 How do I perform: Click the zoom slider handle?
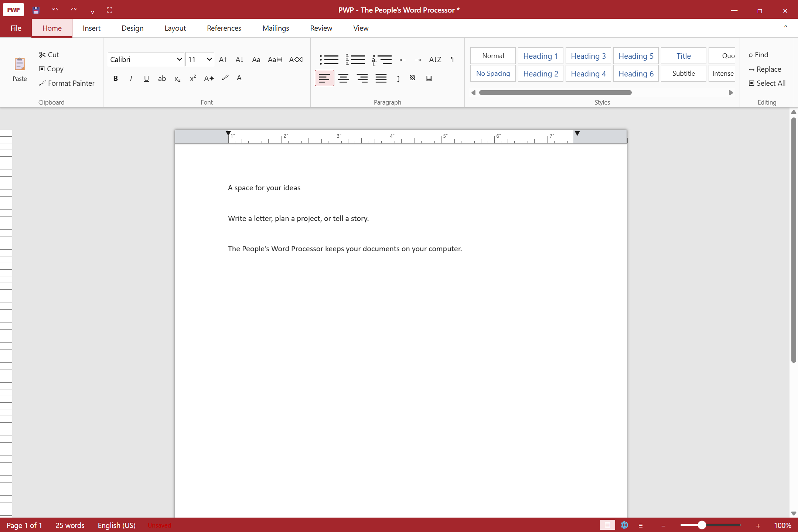702,525
